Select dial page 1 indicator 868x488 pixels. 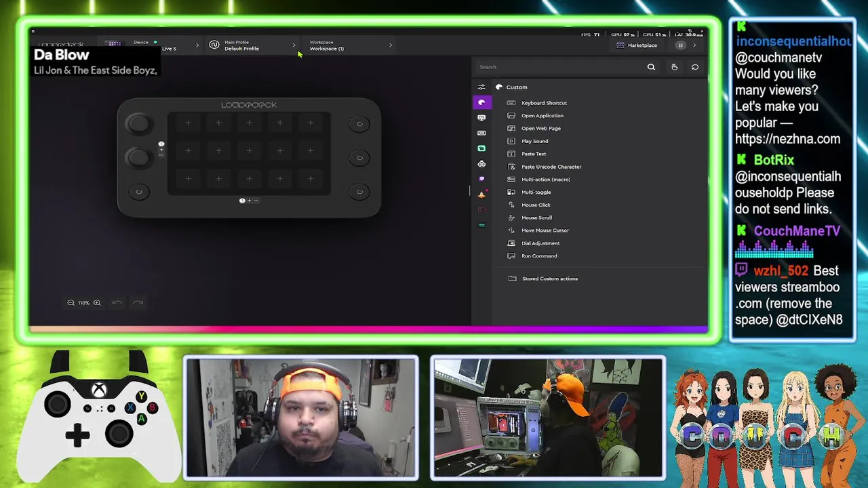[x=161, y=144]
